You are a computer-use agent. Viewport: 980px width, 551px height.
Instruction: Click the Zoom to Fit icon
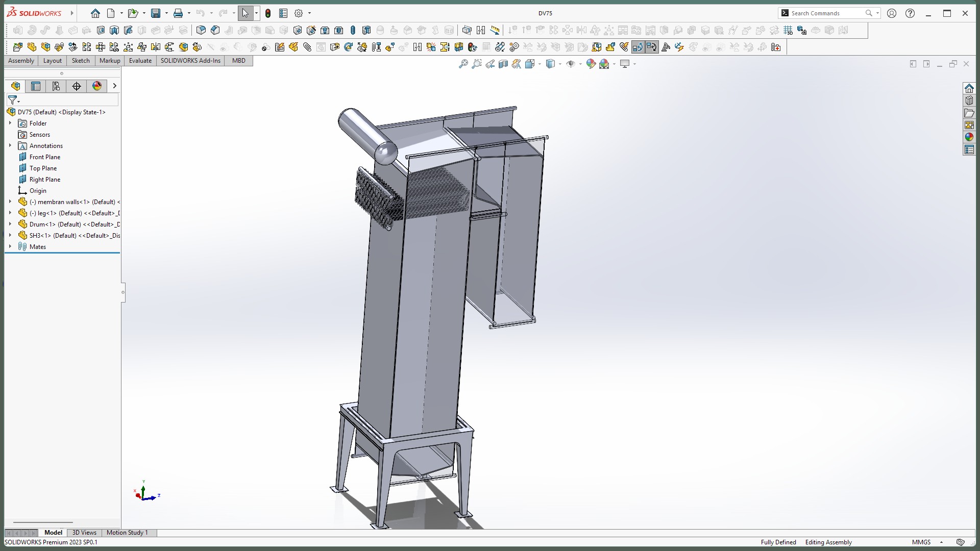click(463, 64)
